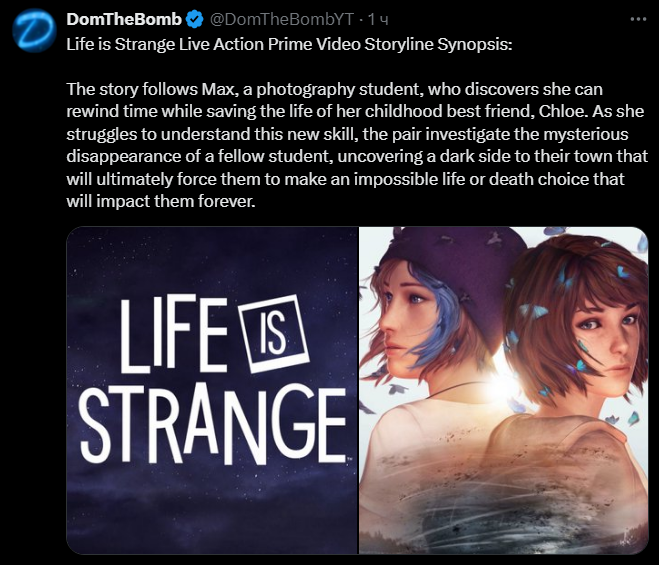Open the Life is Strange logo image
659x565 pixels.
click(x=212, y=391)
